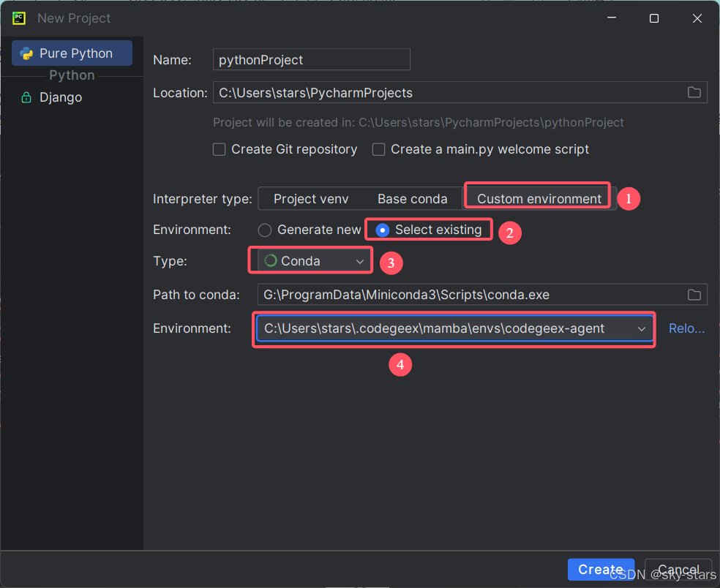Viewport: 720px width, 588px height.
Task: Switch interpreter type to Base conda
Action: [x=413, y=199]
